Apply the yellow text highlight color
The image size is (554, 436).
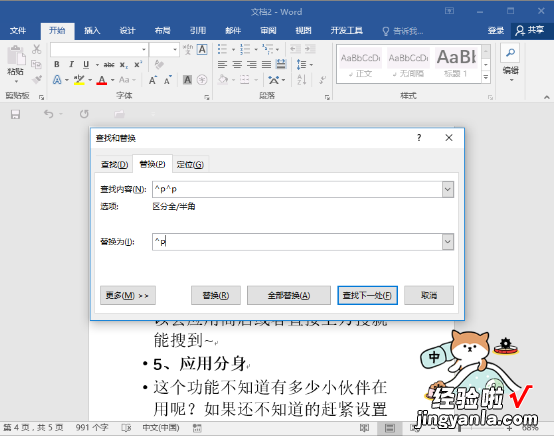point(79,80)
